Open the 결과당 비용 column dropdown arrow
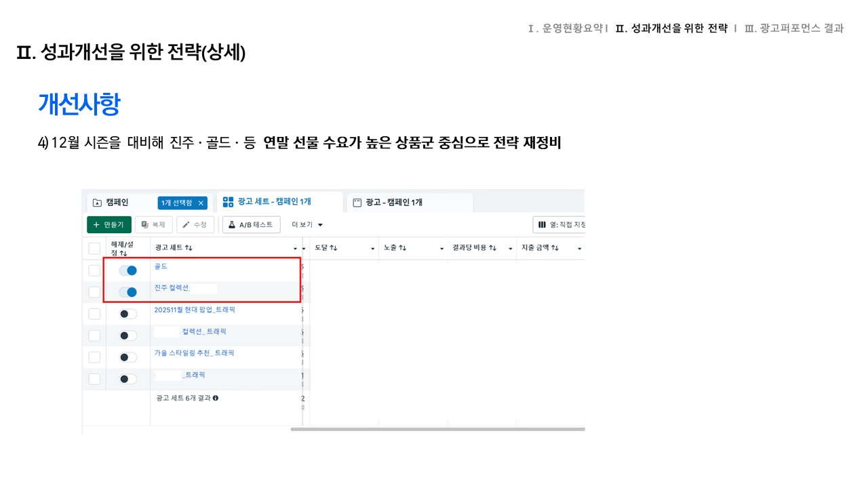The image size is (868, 488). [x=511, y=249]
